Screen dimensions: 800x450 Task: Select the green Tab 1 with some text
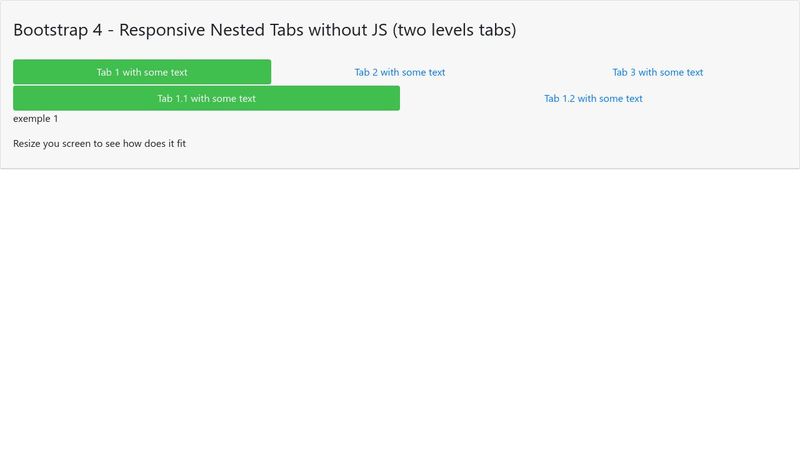coord(142,72)
